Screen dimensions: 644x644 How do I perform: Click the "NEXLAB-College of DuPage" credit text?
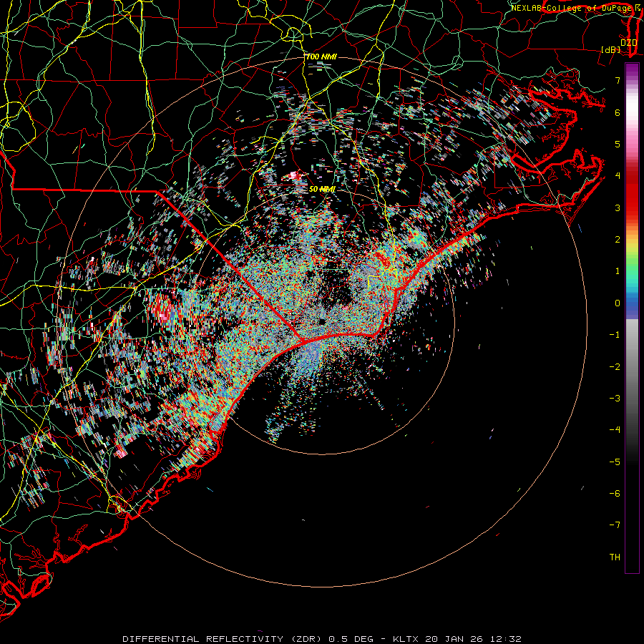571,8
